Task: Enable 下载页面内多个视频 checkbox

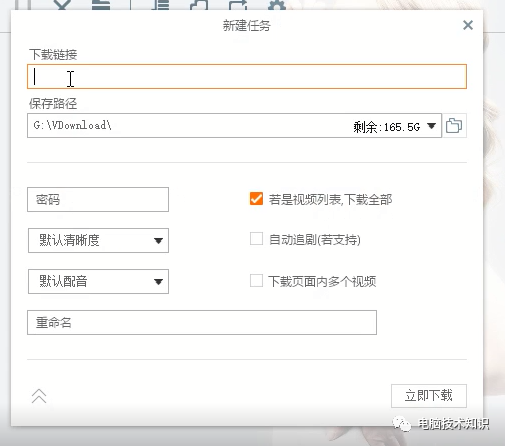Action: click(256, 281)
